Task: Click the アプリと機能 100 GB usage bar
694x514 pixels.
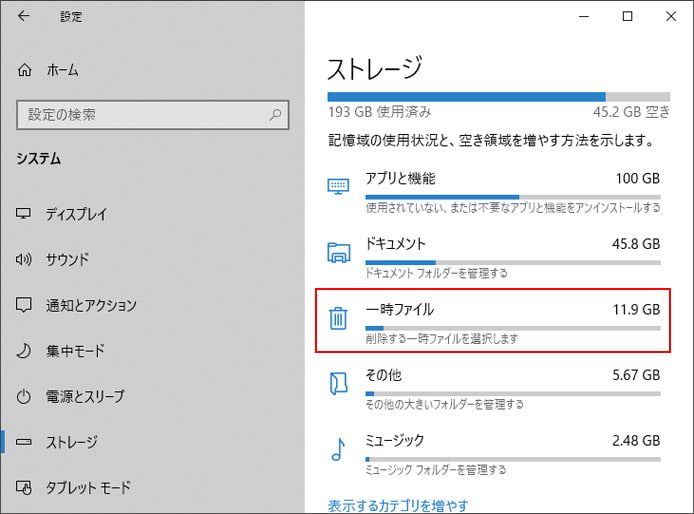Action: 513,197
